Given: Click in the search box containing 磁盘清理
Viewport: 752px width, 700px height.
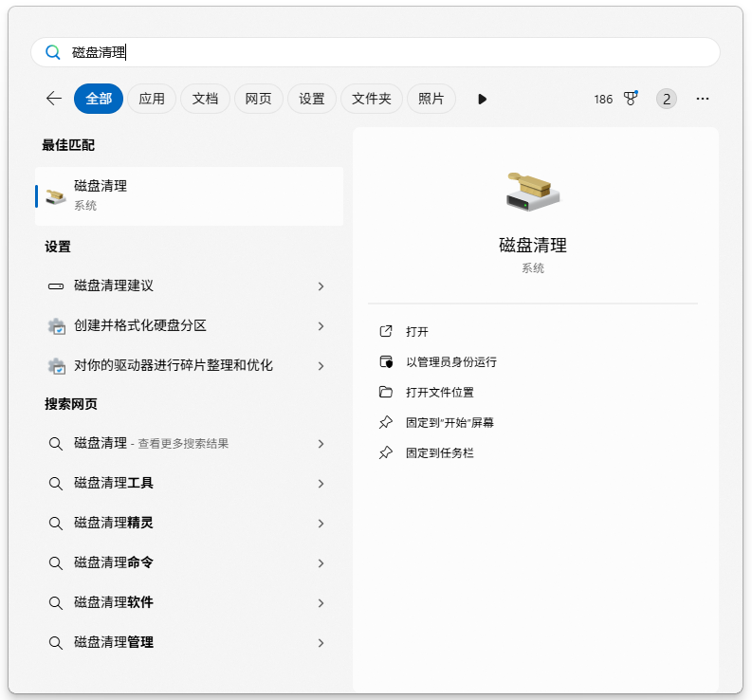Looking at the screenshot, I should (375, 52).
